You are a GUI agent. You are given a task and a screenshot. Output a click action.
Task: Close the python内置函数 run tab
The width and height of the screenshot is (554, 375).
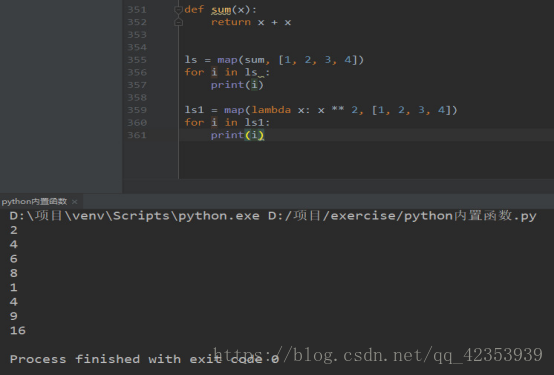click(x=75, y=201)
